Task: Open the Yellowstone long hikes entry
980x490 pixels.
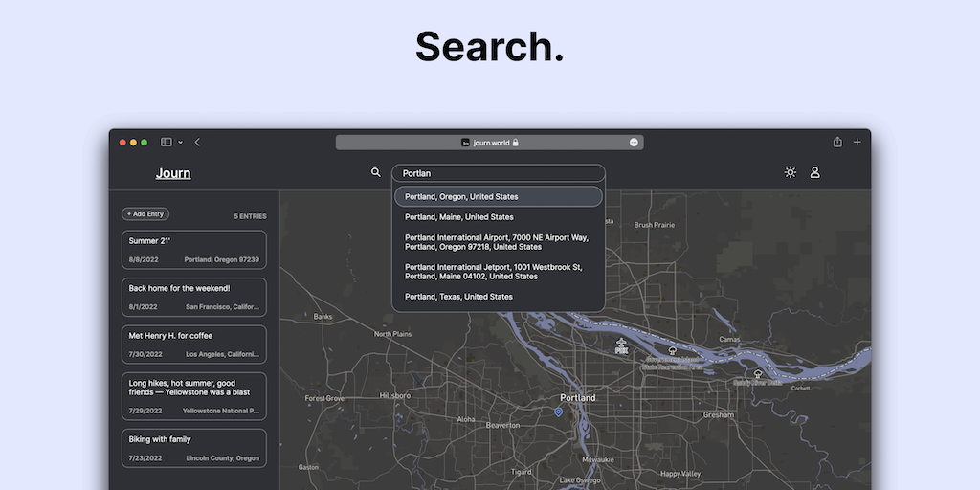Action: 193,396
